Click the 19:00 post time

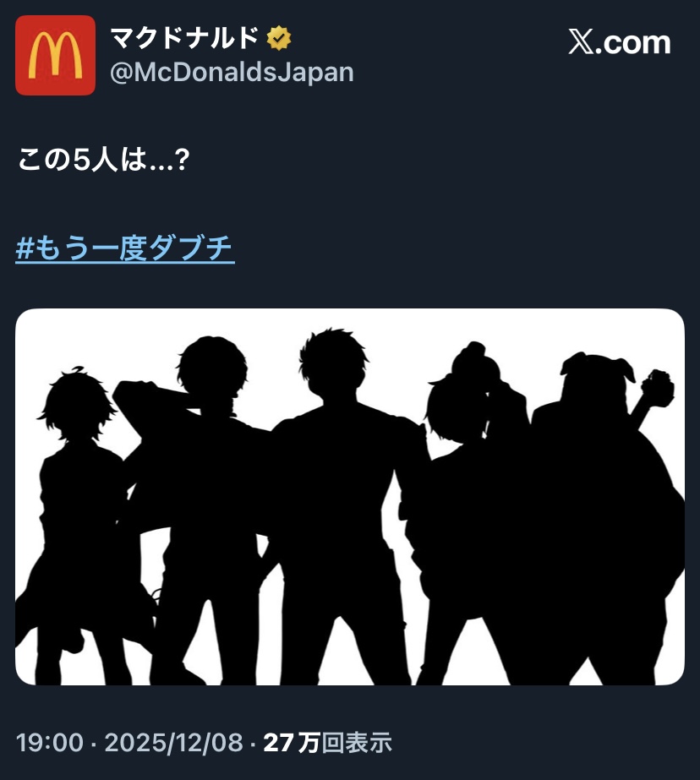(x=50, y=743)
